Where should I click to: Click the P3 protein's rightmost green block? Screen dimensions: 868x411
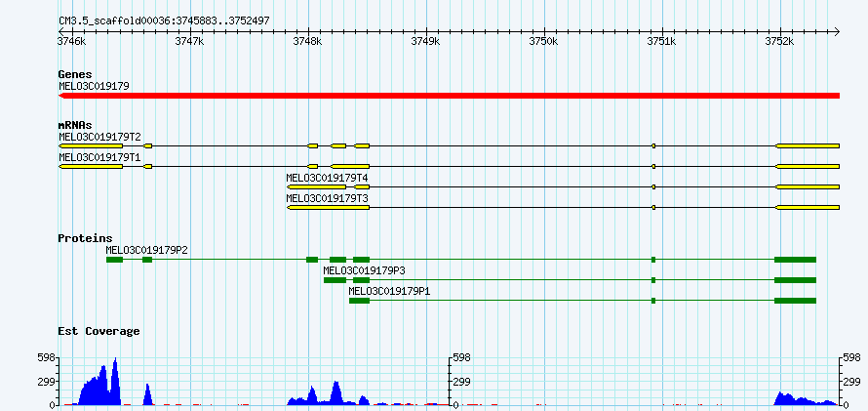click(795, 280)
